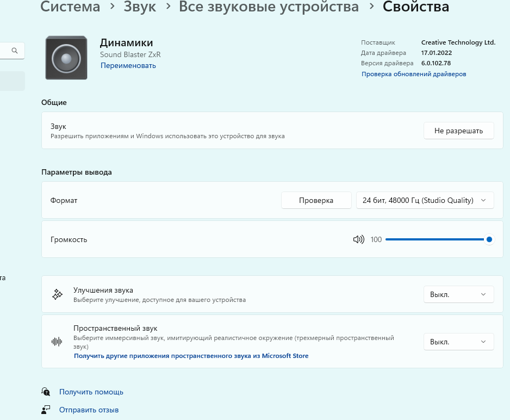The image size is (510, 420).
Task: Navigate to Звук in the breadcrumb
Action: click(x=140, y=7)
